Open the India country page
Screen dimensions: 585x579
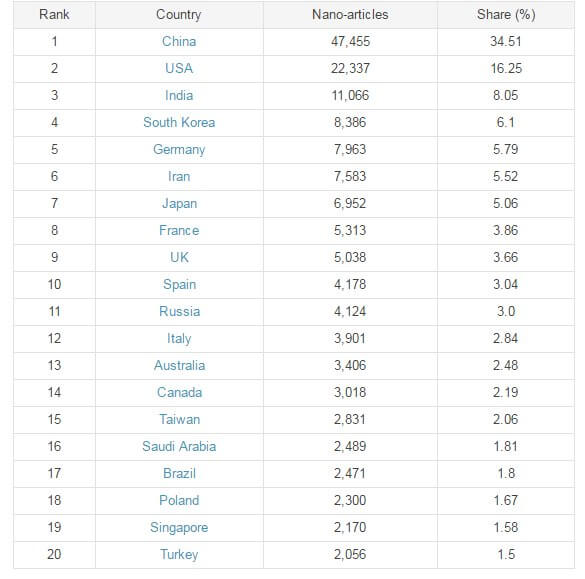pos(179,96)
